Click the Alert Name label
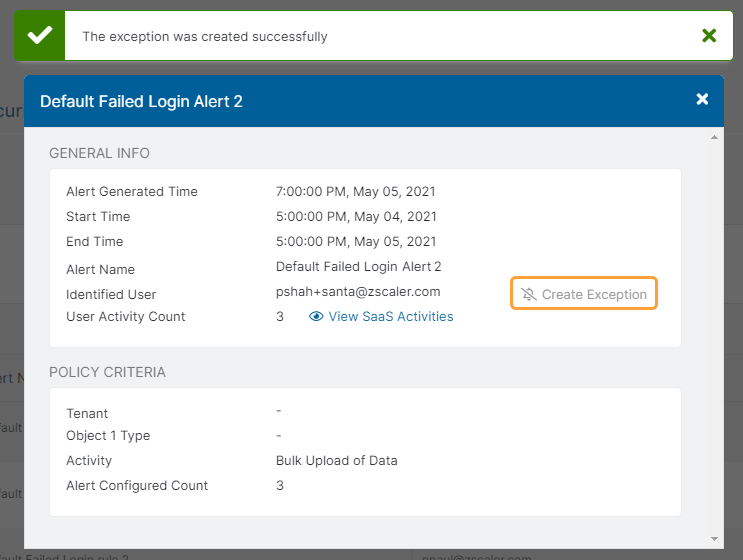 coord(100,270)
